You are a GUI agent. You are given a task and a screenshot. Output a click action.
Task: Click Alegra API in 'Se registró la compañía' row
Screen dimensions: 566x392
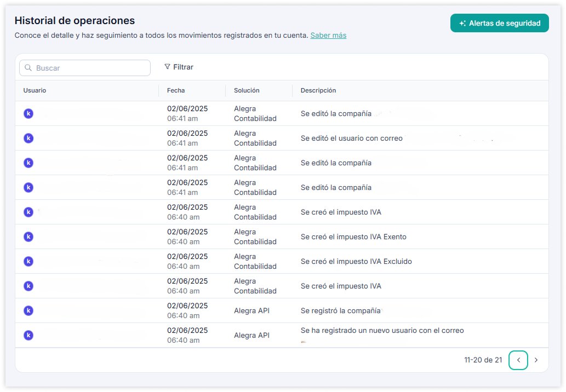click(x=251, y=310)
